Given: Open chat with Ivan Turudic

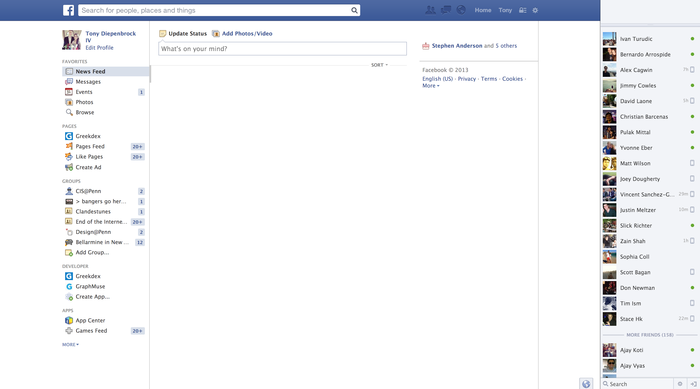Looking at the screenshot, I should (x=650, y=39).
